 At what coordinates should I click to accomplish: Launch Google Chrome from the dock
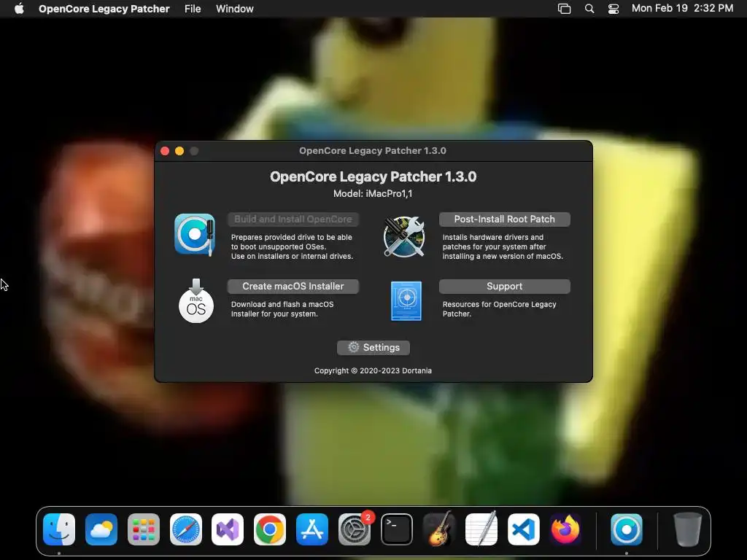tap(270, 529)
